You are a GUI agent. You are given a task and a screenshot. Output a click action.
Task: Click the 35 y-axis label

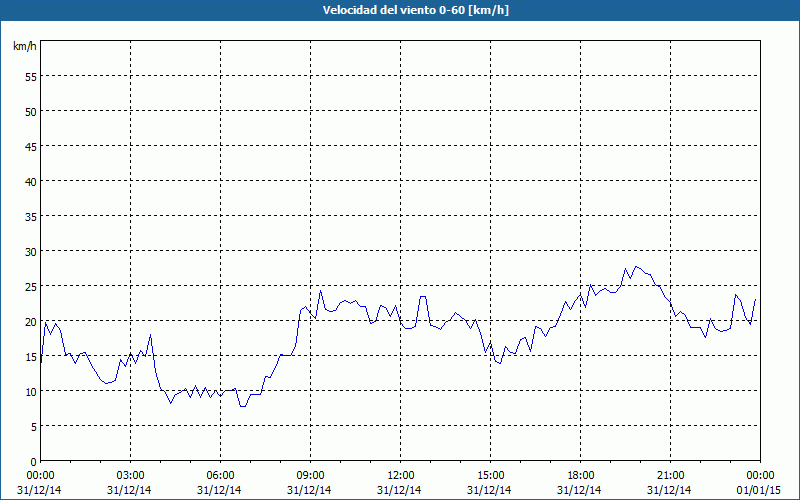(31, 217)
